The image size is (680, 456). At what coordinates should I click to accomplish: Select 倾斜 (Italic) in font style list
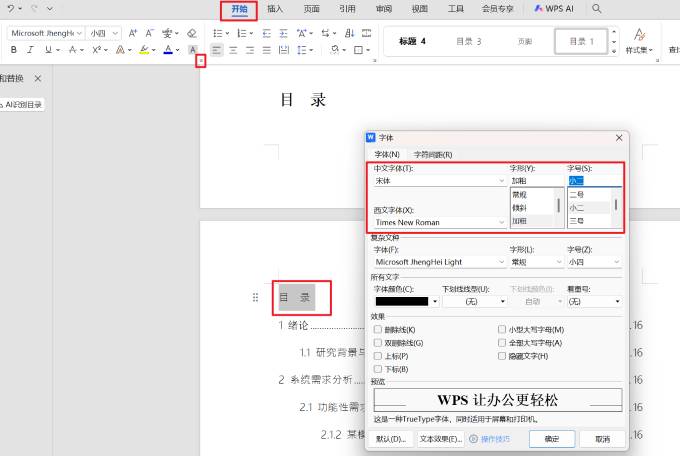[x=520, y=208]
